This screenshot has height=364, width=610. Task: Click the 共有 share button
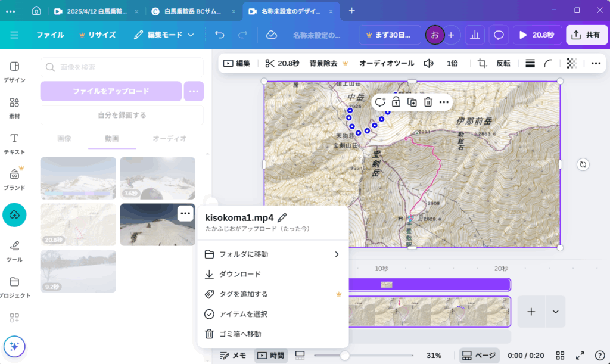pos(586,35)
